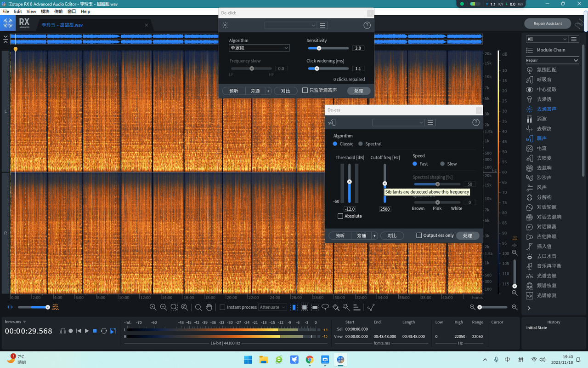Open the View menu
This screenshot has height=368, width=588.
(x=31, y=11)
